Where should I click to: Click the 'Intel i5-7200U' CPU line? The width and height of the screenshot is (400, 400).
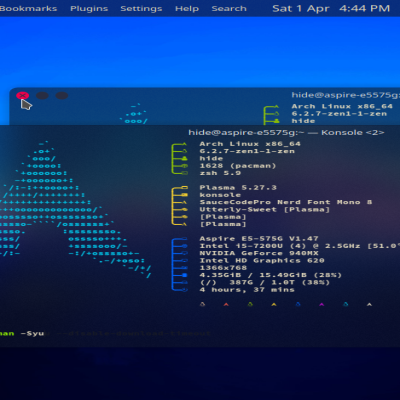click(x=299, y=246)
